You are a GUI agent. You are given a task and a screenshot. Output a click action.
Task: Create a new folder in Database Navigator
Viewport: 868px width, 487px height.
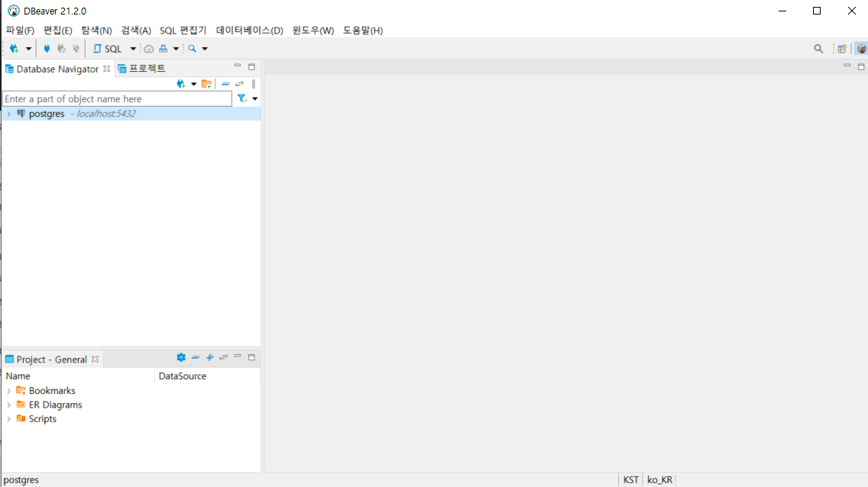206,84
